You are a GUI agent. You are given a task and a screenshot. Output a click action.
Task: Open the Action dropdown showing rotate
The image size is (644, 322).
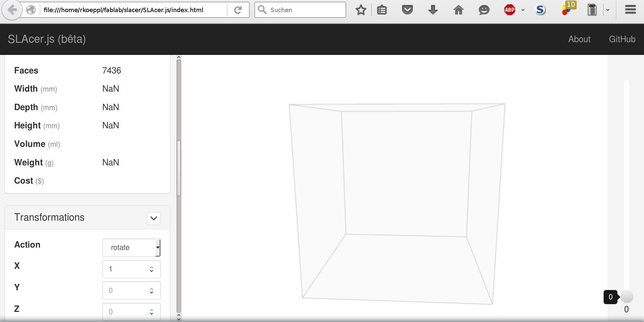point(131,248)
